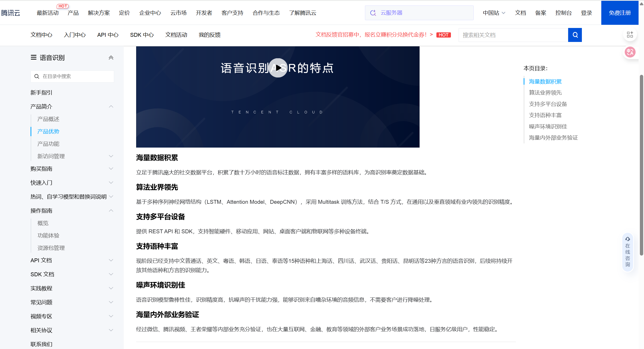This screenshot has height=349, width=644.
Task: Expand 热词、自学习模型和替换词说明 section
Action: pyautogui.click(x=111, y=197)
